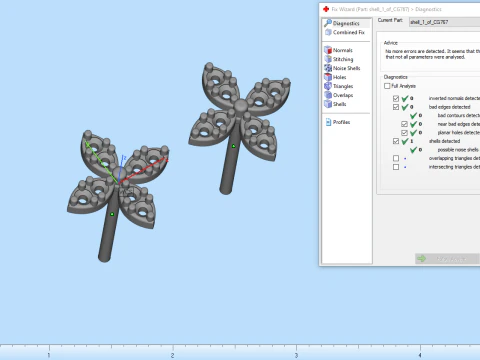Screen dimensions: 480x360
Task: Uncheck the inverted normals detected checkbox
Action: point(396,98)
